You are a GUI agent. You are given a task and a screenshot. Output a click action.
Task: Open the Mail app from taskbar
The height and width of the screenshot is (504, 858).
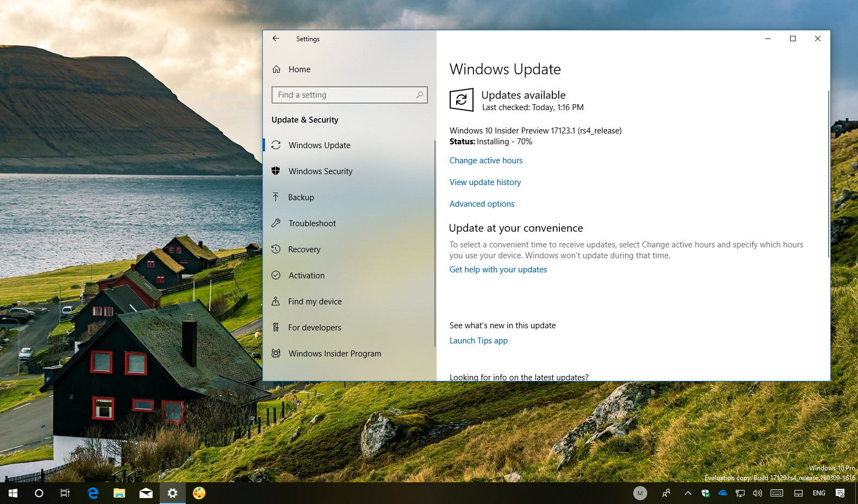pyautogui.click(x=146, y=493)
